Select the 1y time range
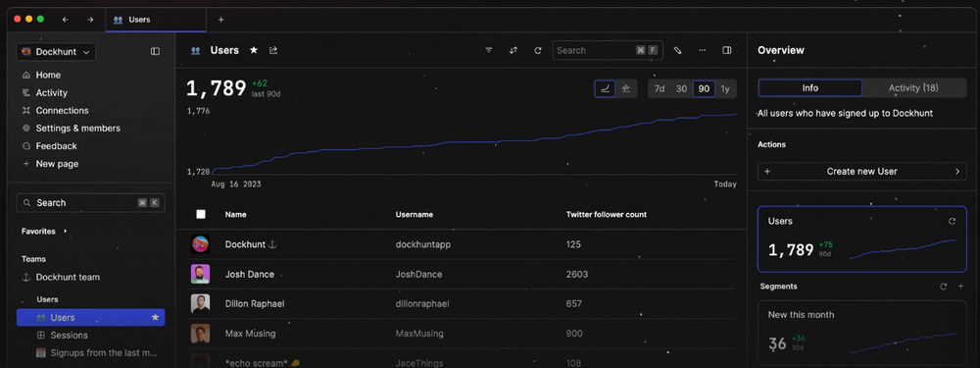 click(725, 89)
